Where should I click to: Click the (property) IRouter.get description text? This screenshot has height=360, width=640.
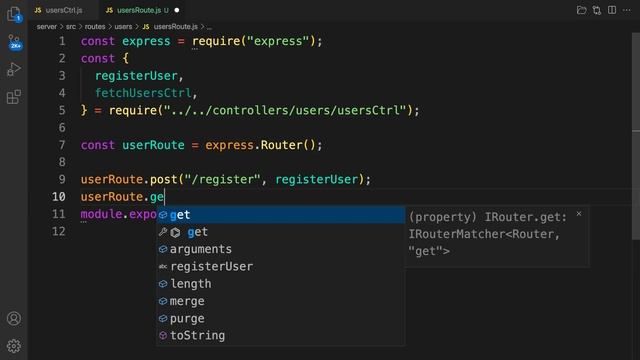(488, 234)
